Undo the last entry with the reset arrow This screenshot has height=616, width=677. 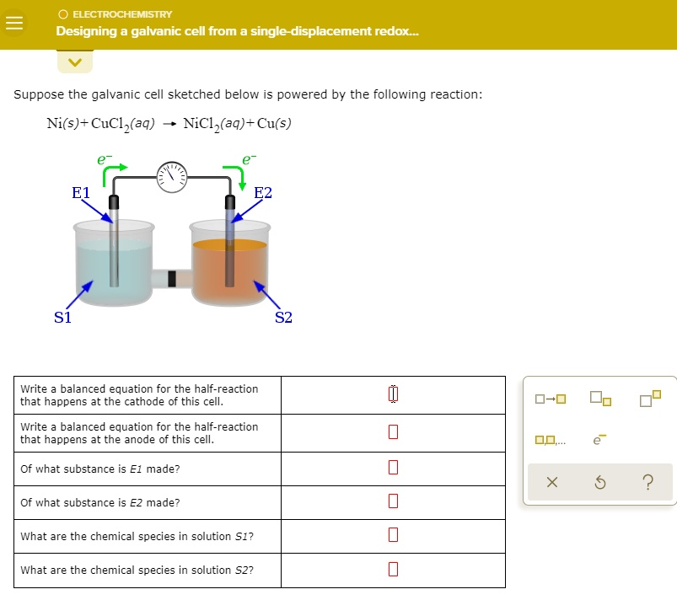599,482
